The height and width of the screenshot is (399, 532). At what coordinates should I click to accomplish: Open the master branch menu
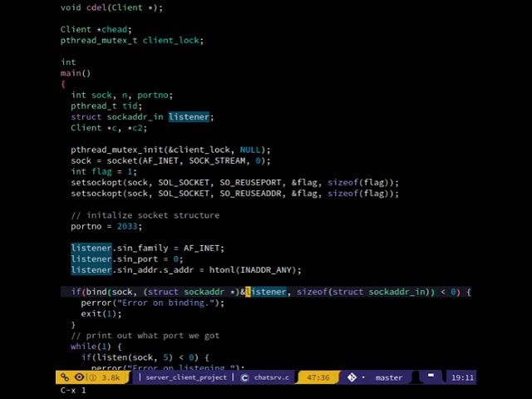388,377
